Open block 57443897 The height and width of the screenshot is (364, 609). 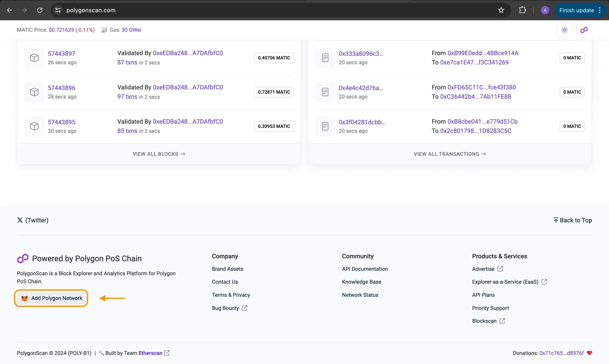(x=61, y=53)
